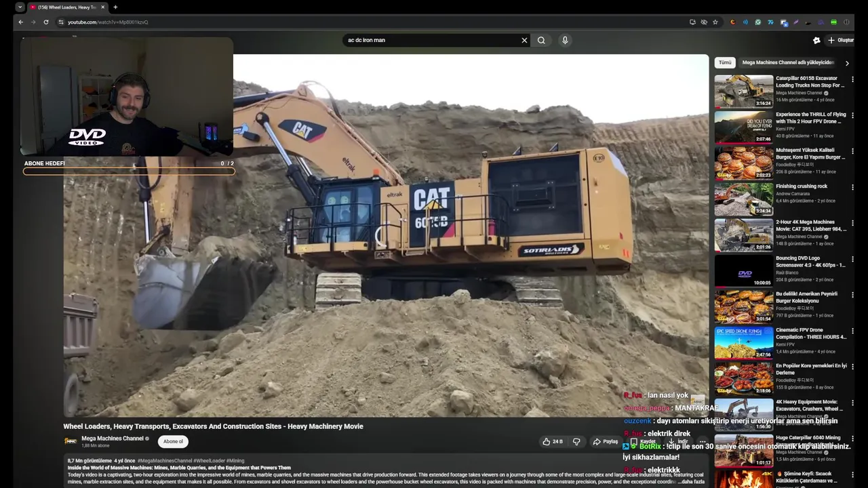This screenshot has height=488, width=868.
Task: Open options menu for Huge Caterpillar 6040 video
Action: [x=852, y=439]
